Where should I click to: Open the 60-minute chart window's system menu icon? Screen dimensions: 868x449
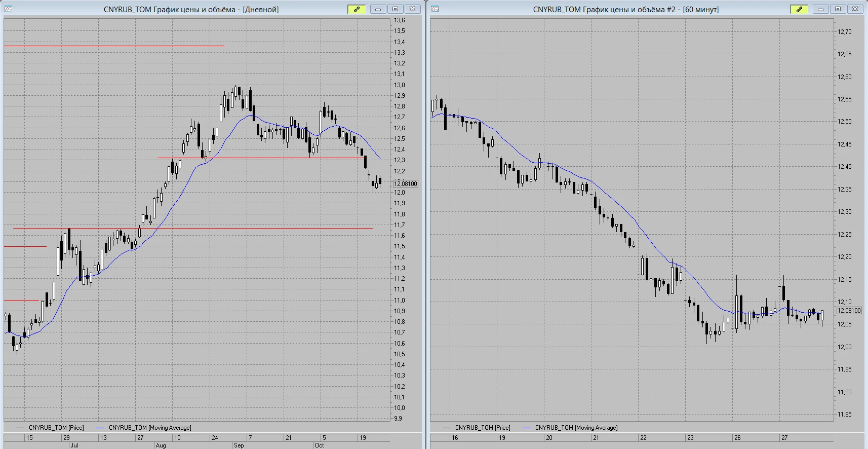435,9
